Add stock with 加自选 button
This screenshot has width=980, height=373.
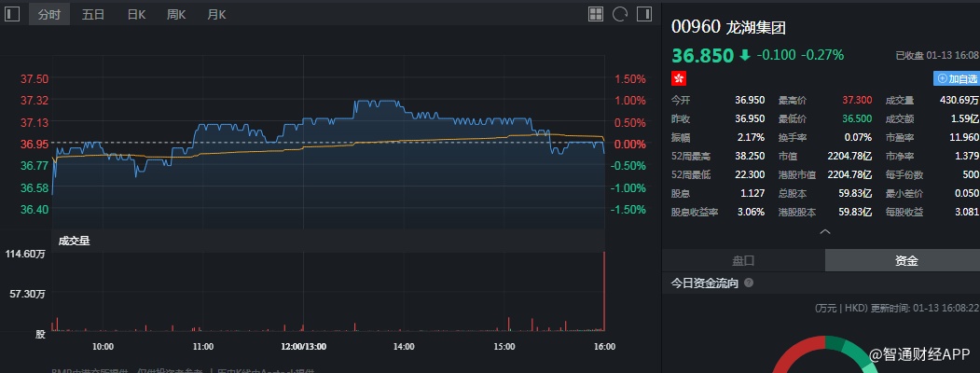[x=958, y=79]
